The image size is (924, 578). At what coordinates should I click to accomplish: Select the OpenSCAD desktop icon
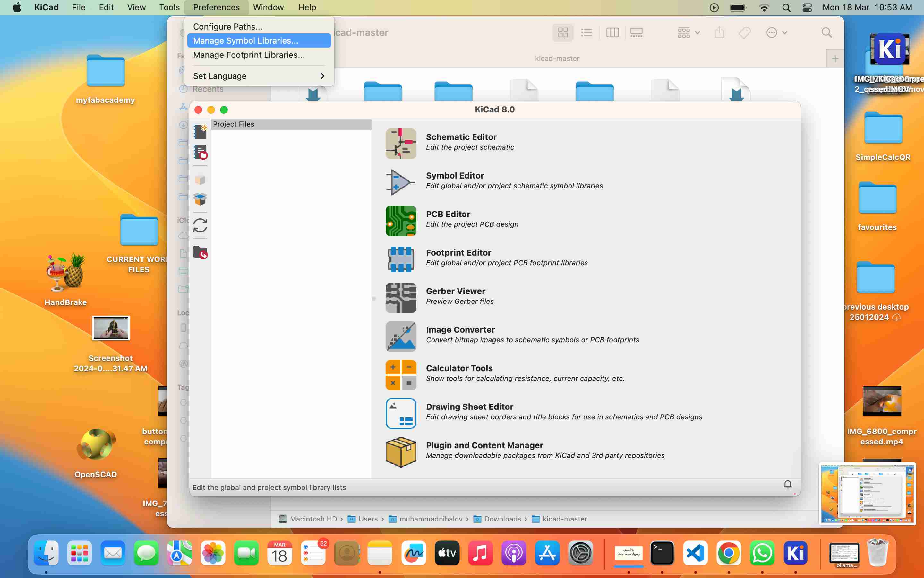click(x=96, y=453)
